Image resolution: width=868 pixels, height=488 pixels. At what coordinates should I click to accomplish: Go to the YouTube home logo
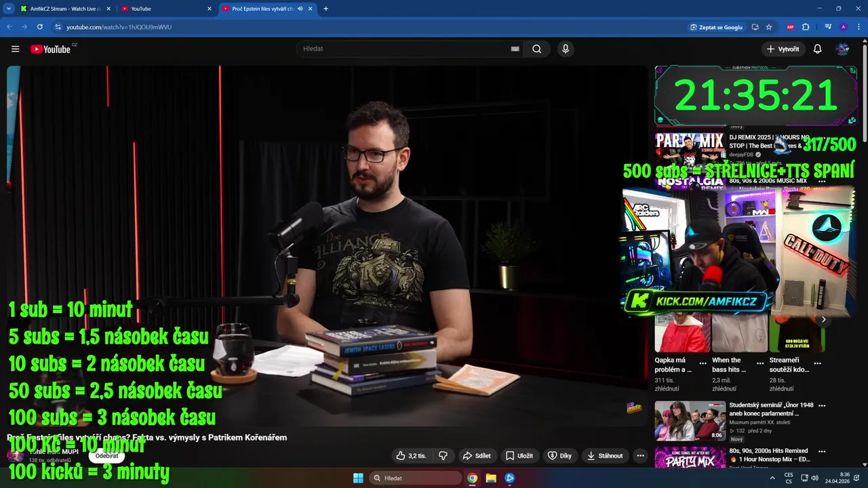(51, 49)
